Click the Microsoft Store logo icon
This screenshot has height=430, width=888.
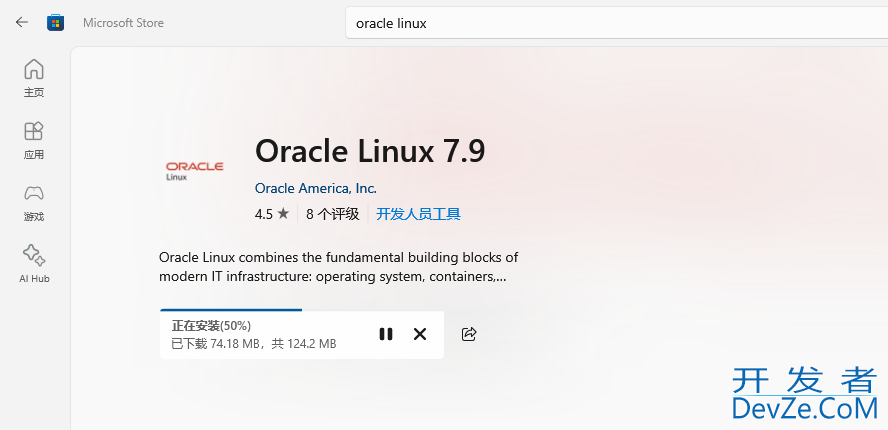tap(56, 22)
